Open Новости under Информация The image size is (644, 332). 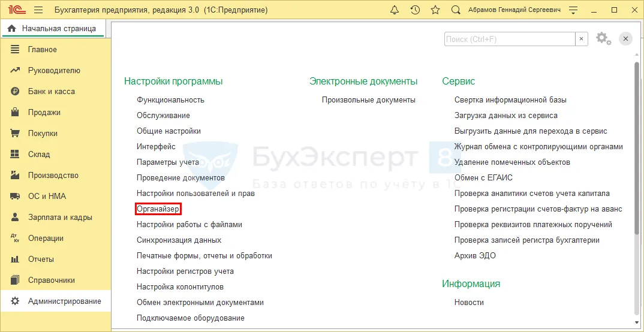[469, 303]
